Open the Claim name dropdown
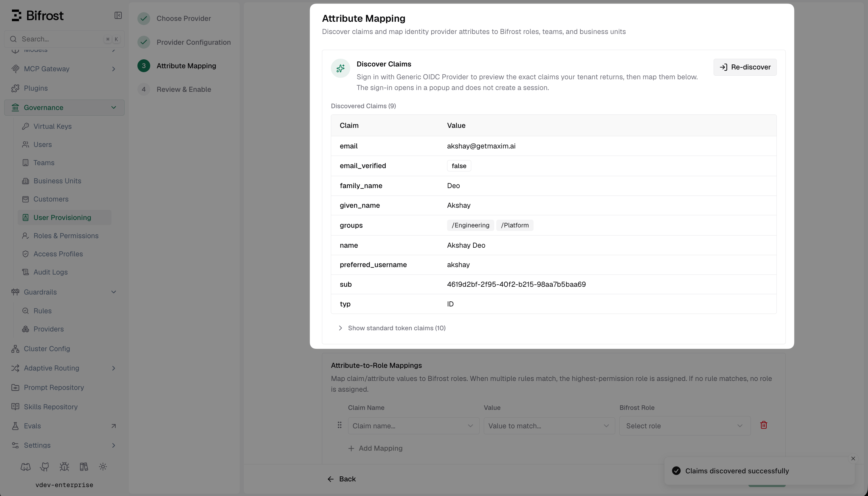The height and width of the screenshot is (496, 868). [x=413, y=426]
